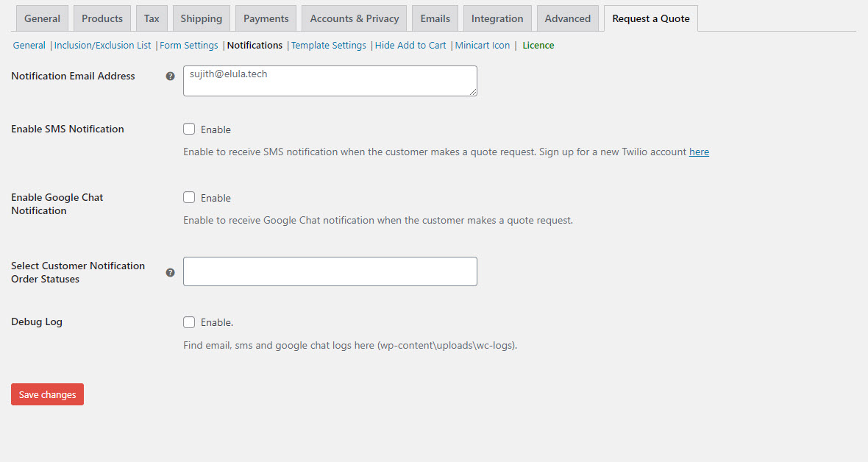Click help icon beside Notification Email Address
The width and height of the screenshot is (868, 462).
tap(170, 77)
